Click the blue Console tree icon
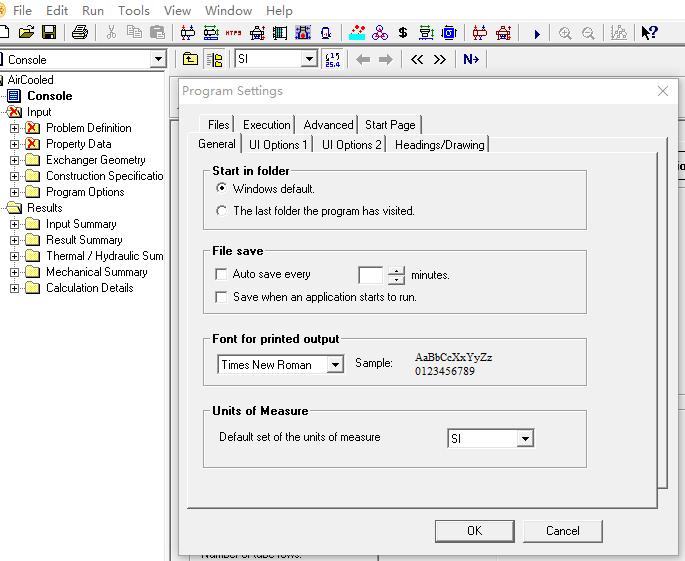The width and height of the screenshot is (685, 561). coord(14,96)
